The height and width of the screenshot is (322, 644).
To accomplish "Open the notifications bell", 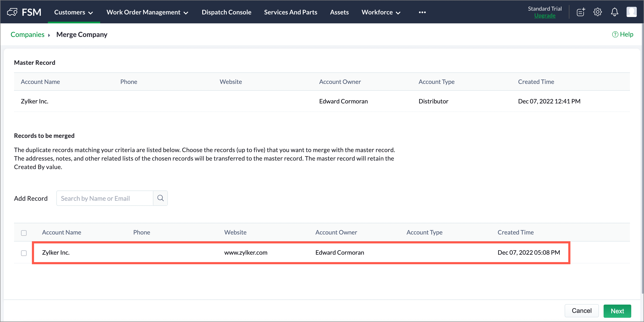I will [x=614, y=12].
